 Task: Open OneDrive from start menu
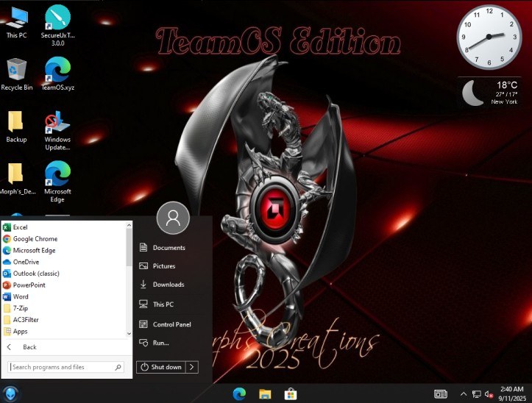[x=64, y=262]
